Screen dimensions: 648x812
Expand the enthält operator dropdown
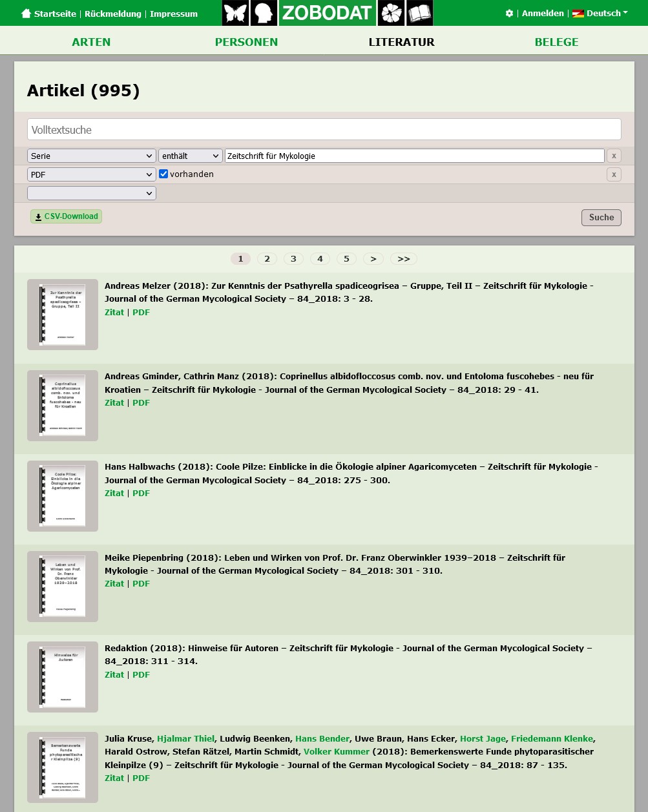pyautogui.click(x=190, y=156)
